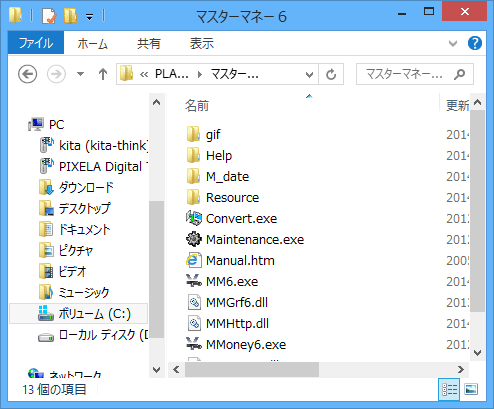
Task: Select the MMoney6.exe yen icon
Action: 194,344
